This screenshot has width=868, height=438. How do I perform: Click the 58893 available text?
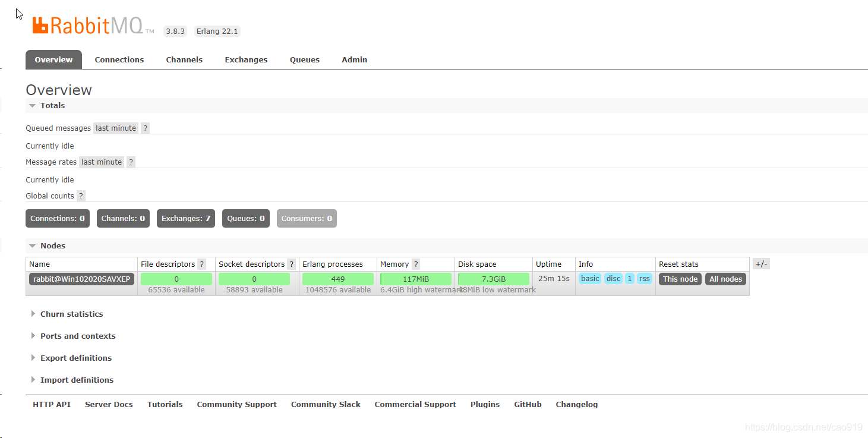click(254, 290)
